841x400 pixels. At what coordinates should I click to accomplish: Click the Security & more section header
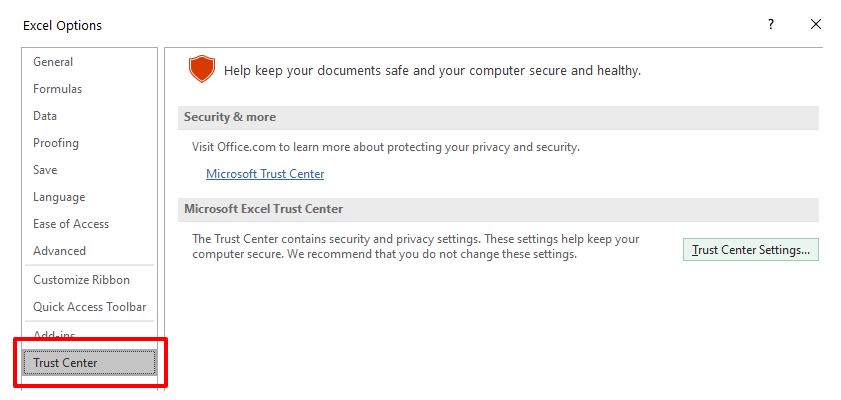(230, 117)
